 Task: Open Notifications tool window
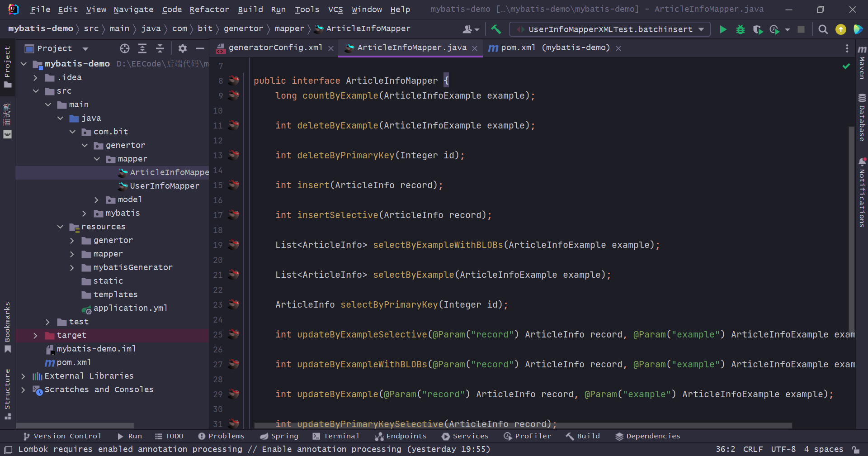(862, 192)
